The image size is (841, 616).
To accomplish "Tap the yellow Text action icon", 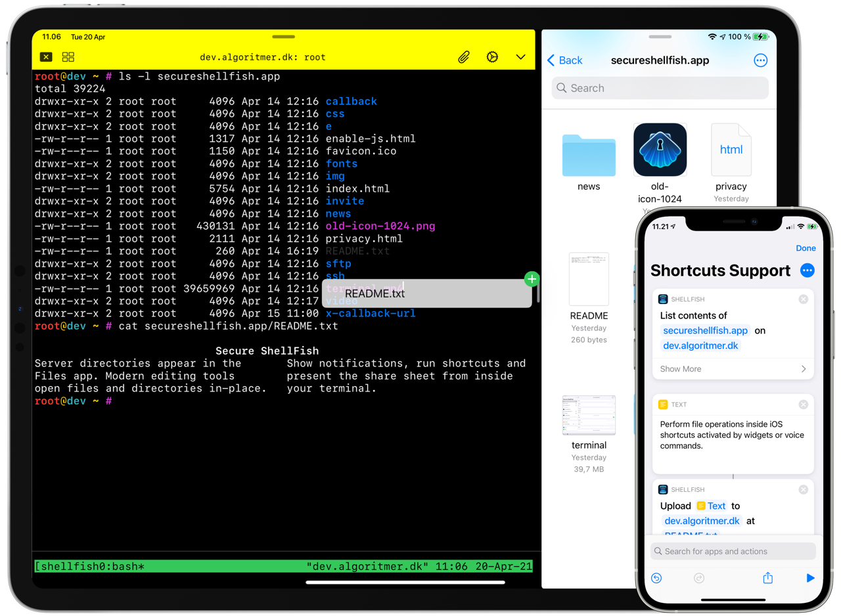I will (663, 405).
